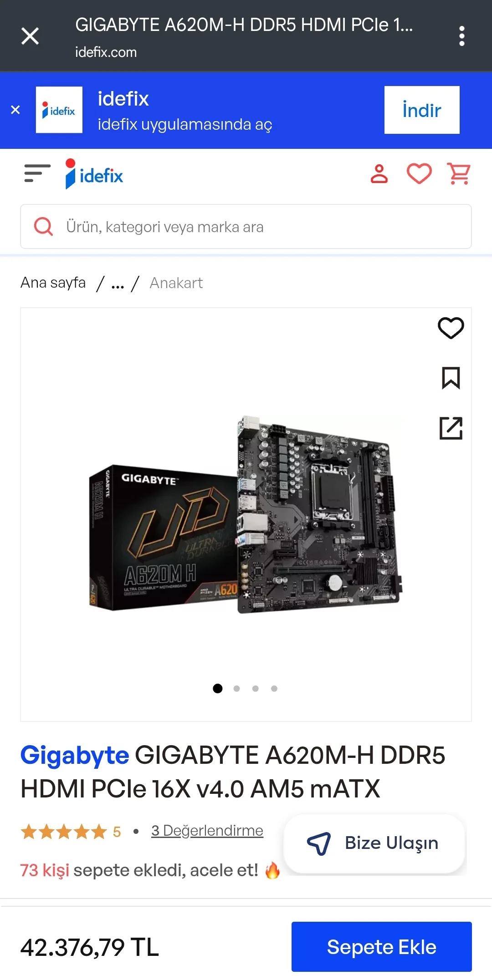Open the Anakart breadcrumb category

(x=176, y=283)
